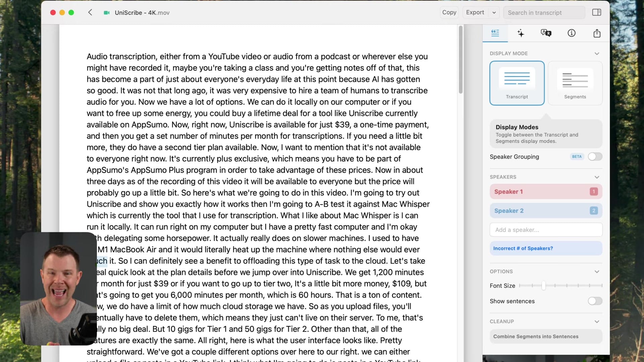Click the Speaker 1 number badge

tap(594, 191)
